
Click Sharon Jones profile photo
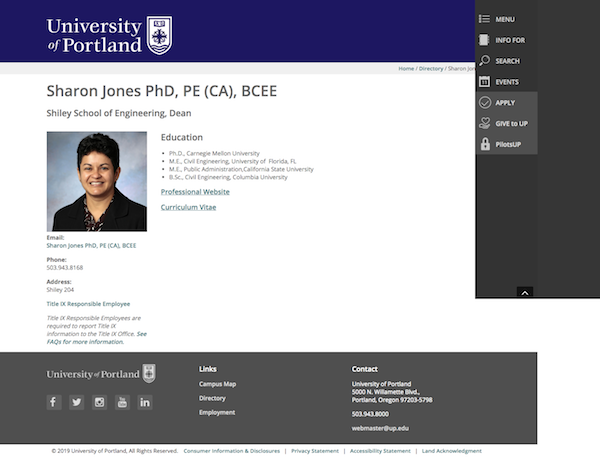[x=97, y=181]
